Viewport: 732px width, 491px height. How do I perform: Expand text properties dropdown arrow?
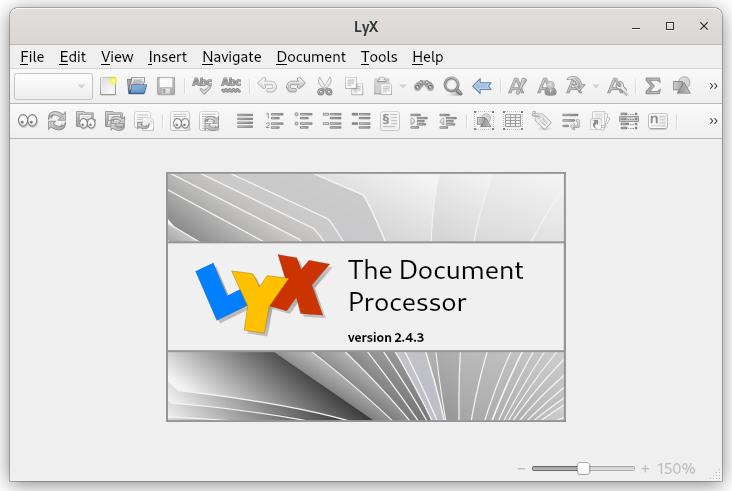[x=596, y=86]
